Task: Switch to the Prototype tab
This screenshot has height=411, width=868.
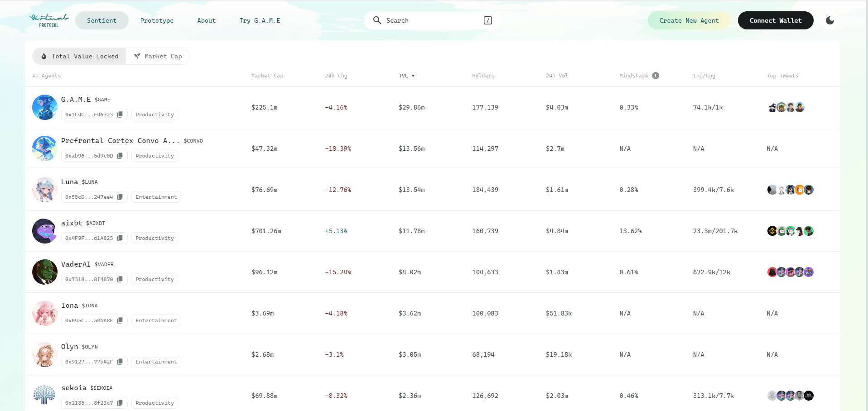Action: point(157,20)
